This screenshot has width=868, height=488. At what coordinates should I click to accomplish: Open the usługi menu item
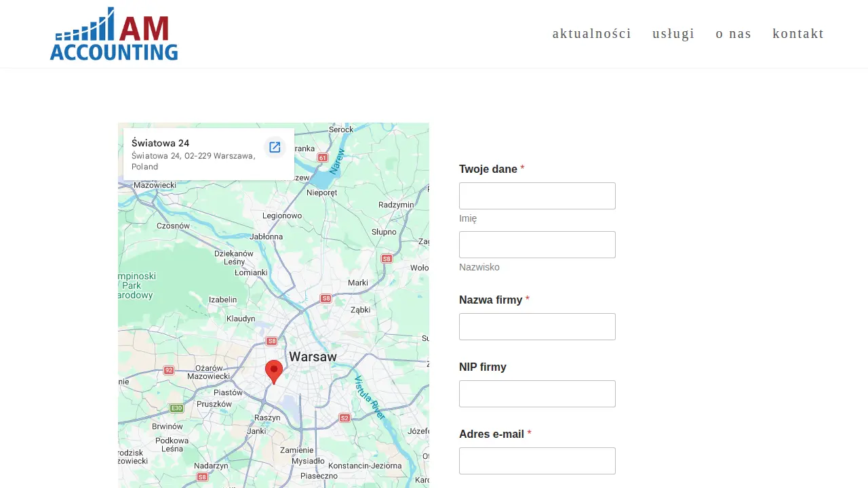tap(673, 34)
